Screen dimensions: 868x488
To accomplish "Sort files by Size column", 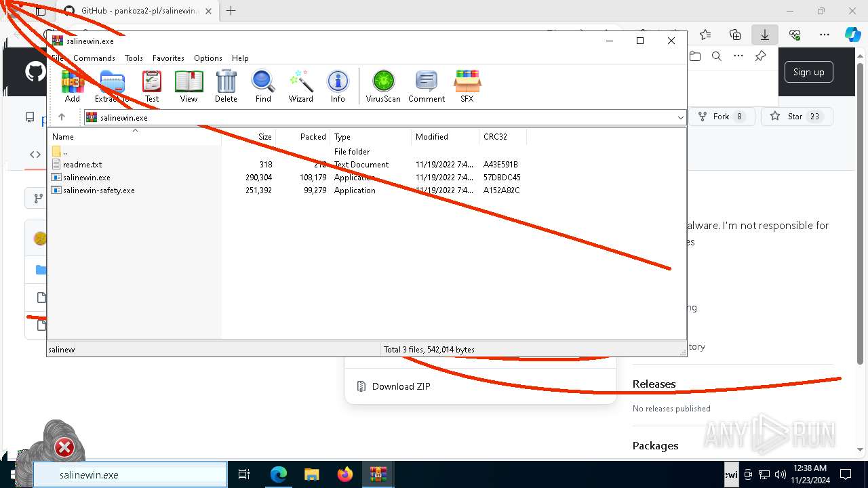I will 248,137.
